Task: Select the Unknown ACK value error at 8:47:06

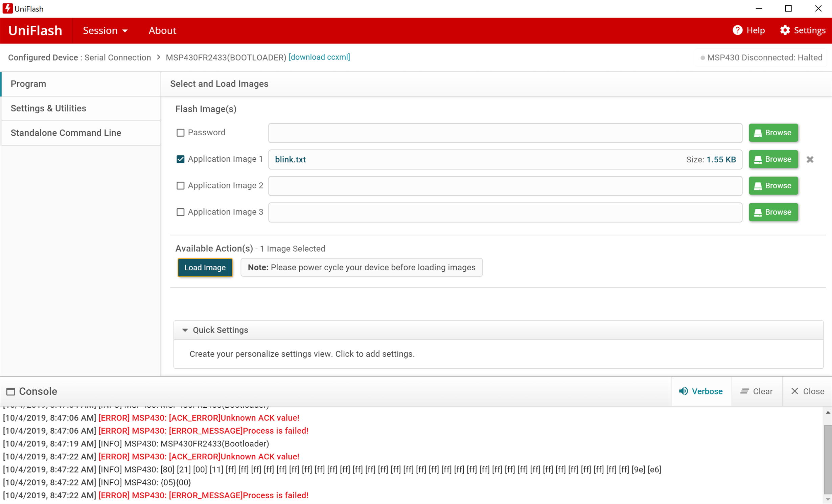Action: click(199, 418)
